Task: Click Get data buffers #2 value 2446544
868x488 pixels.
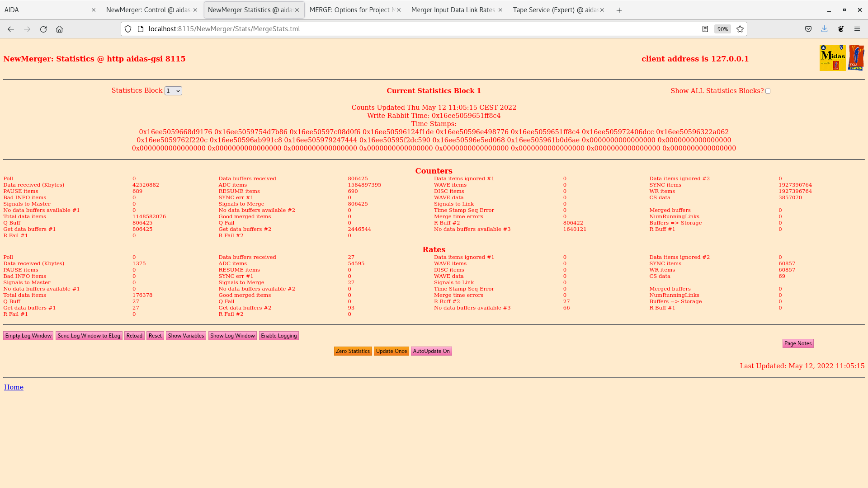Action: click(x=359, y=229)
